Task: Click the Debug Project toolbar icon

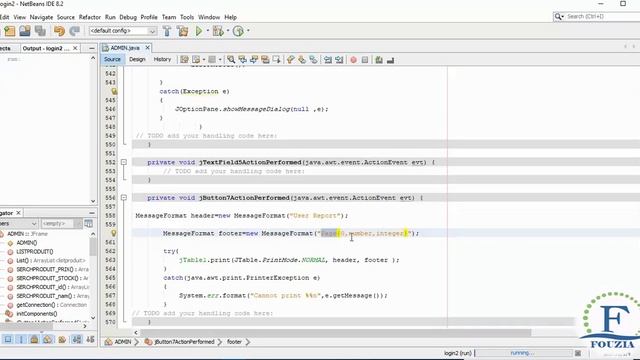Action: [218, 31]
